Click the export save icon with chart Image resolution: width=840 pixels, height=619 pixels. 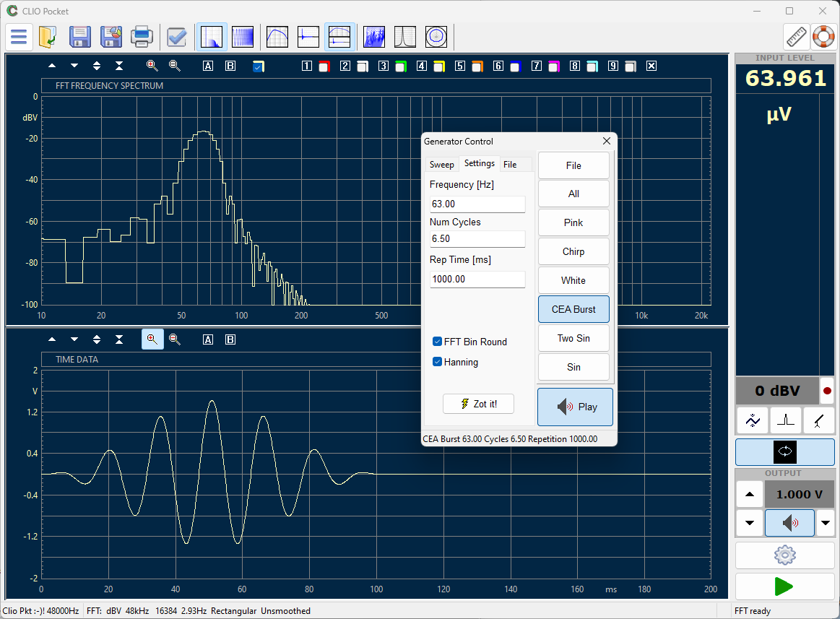click(111, 37)
